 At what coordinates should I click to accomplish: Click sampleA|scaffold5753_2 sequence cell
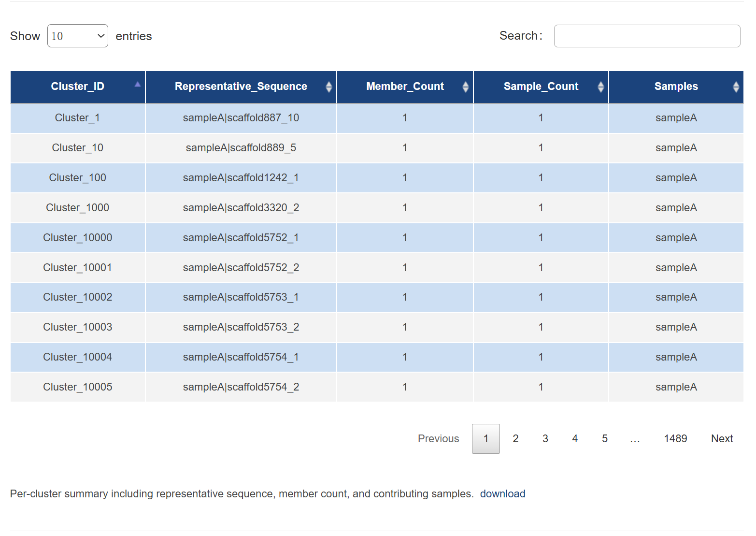241,327
